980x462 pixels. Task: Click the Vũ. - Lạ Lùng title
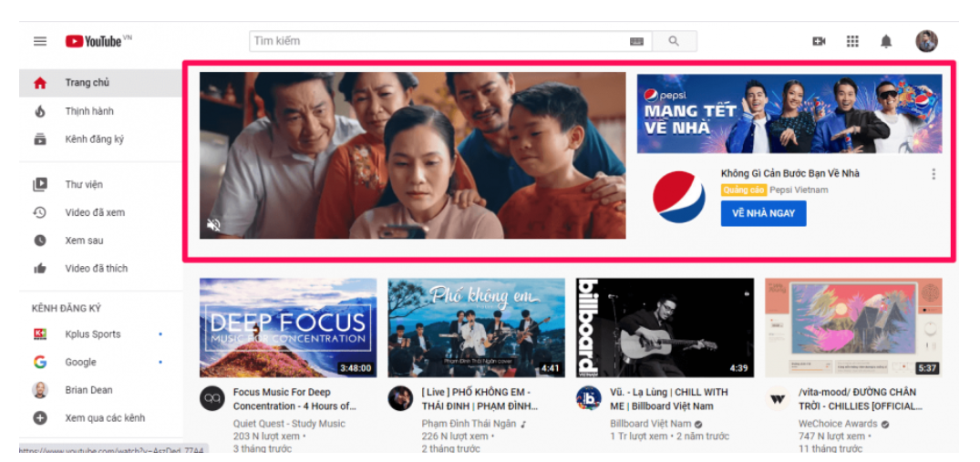(669, 399)
